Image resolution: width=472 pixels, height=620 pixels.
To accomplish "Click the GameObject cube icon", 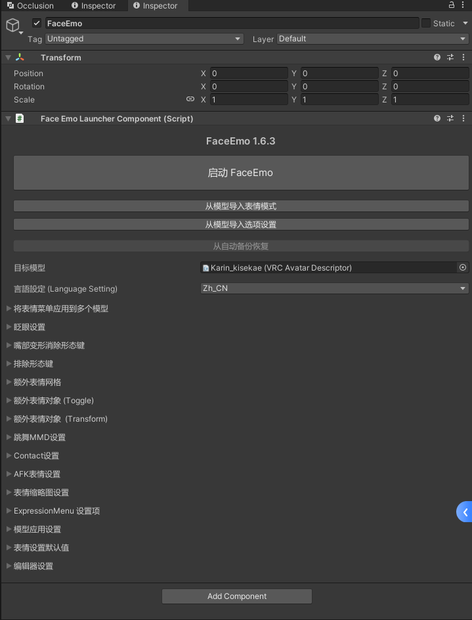I will (13, 25).
